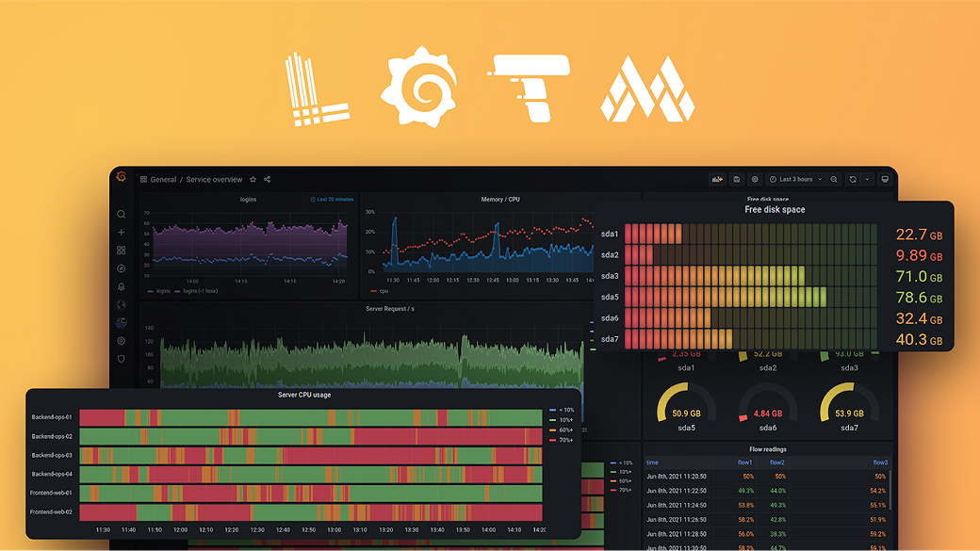Open dashboard settings gear in the top toolbar
Viewport: 980px width, 551px height.
tap(755, 179)
